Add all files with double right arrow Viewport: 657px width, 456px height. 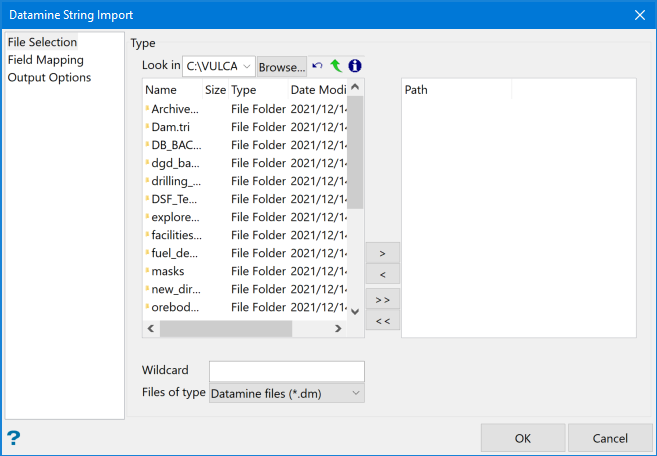pyautogui.click(x=383, y=299)
